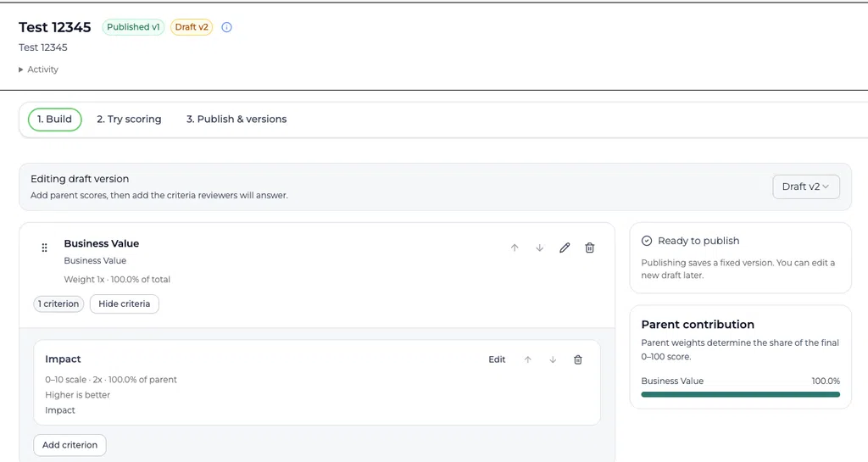Move Business Value up with arrow icon
868x462 pixels.
click(x=515, y=248)
